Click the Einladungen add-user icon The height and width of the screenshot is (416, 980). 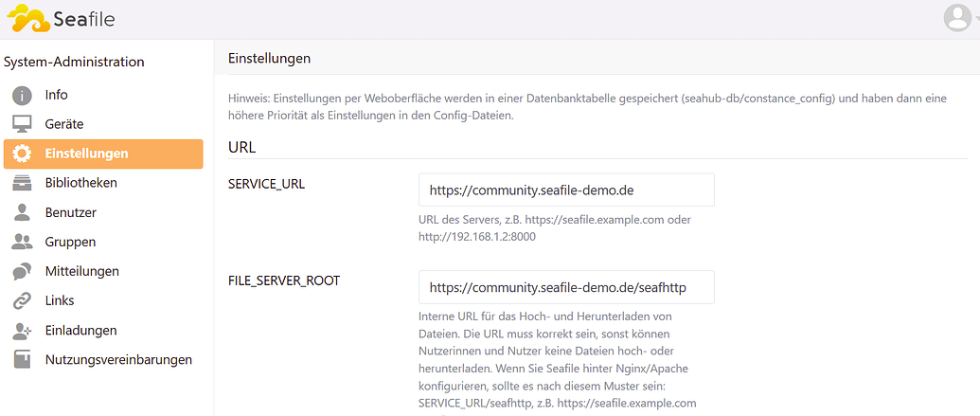(22, 331)
